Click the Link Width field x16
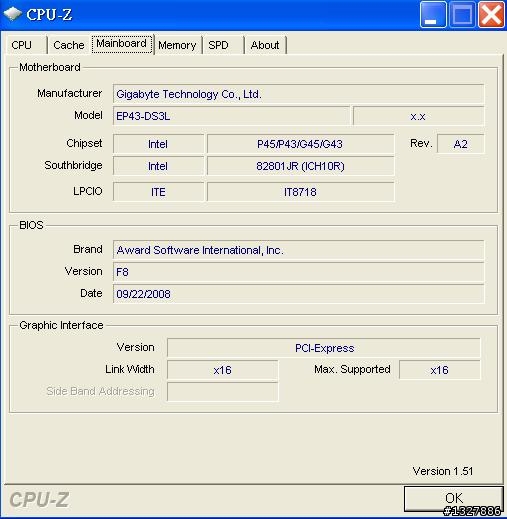The width and height of the screenshot is (507, 519). (222, 370)
